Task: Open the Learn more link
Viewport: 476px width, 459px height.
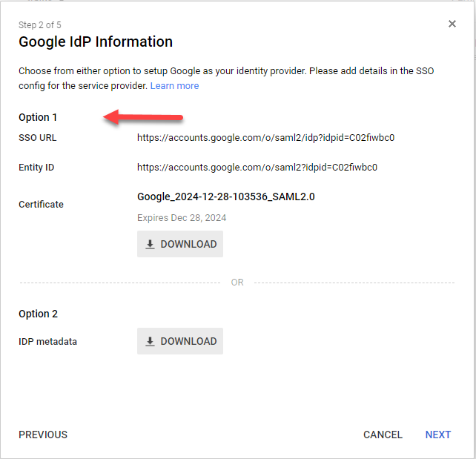Action: click(174, 86)
